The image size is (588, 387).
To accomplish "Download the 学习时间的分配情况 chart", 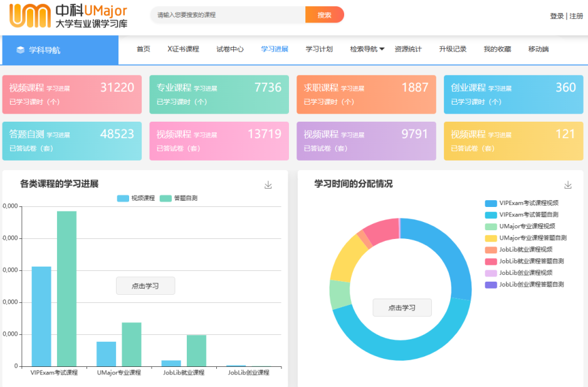I will (x=568, y=185).
